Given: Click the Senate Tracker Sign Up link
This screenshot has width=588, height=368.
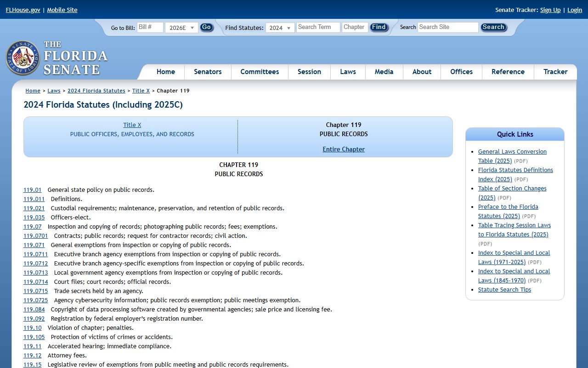Looking at the screenshot, I should [550, 10].
